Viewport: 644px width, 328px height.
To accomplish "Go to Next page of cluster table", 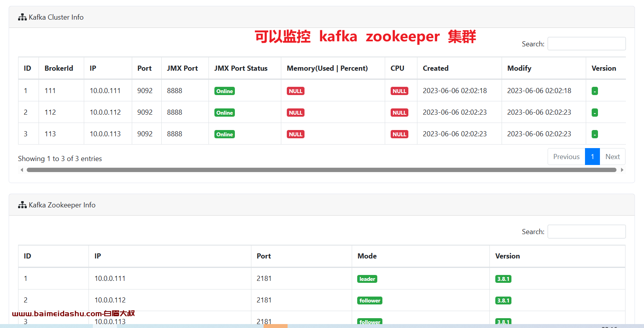I will [x=613, y=156].
